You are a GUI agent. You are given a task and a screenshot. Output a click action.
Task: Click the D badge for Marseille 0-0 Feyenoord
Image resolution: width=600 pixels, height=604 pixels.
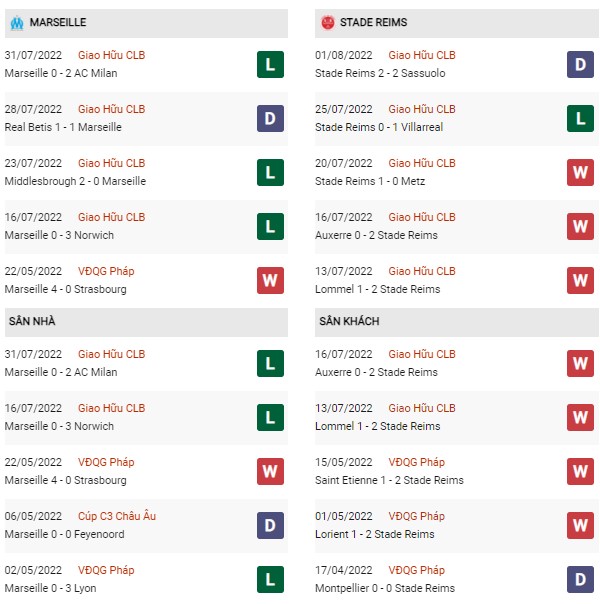pyautogui.click(x=270, y=525)
